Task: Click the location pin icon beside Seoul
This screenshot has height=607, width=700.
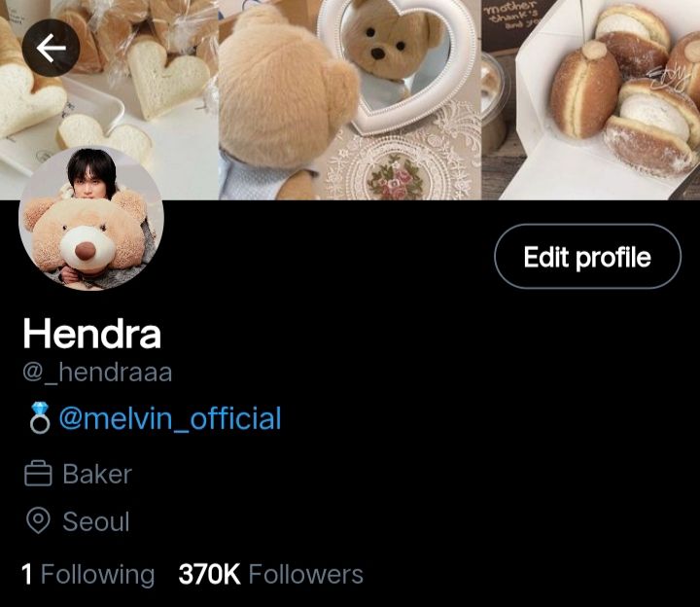Action: click(38, 520)
